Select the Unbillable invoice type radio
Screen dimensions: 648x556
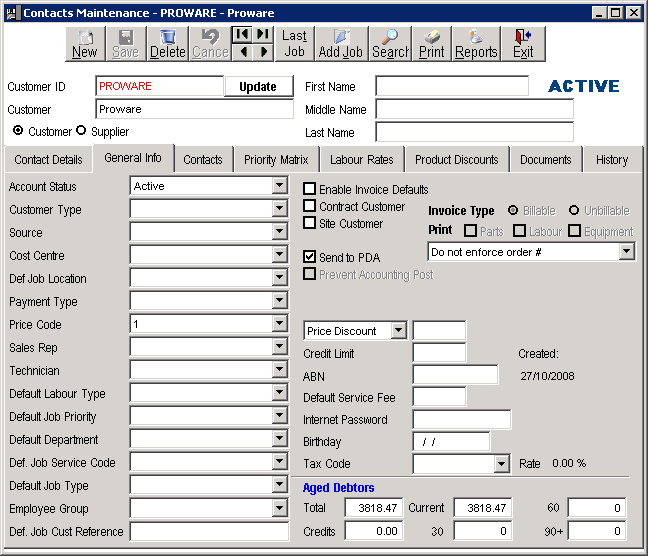pyautogui.click(x=574, y=210)
